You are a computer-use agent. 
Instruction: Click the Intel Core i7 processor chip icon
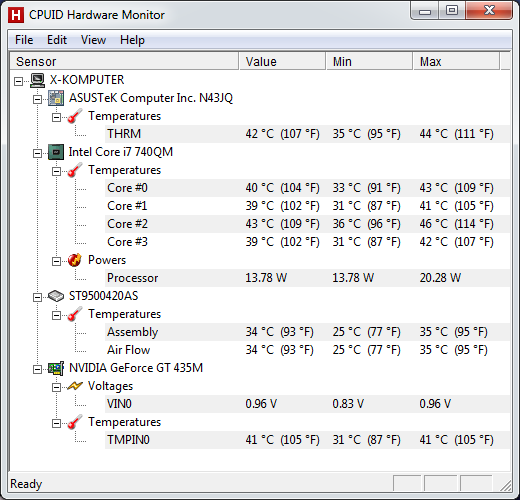pos(56,152)
